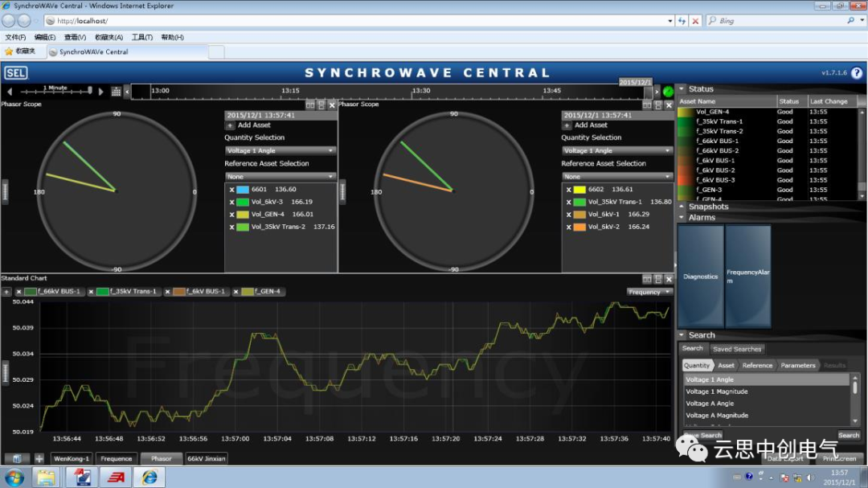Click the 6602 yellow color swatch
Screen dimensions: 868x488
(579, 190)
